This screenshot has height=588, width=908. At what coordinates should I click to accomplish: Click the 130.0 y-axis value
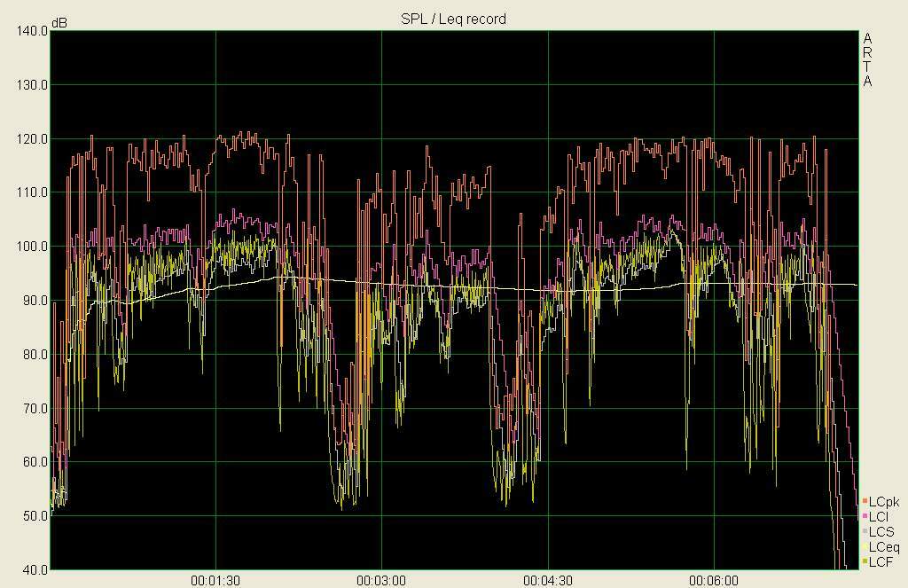pos(32,84)
